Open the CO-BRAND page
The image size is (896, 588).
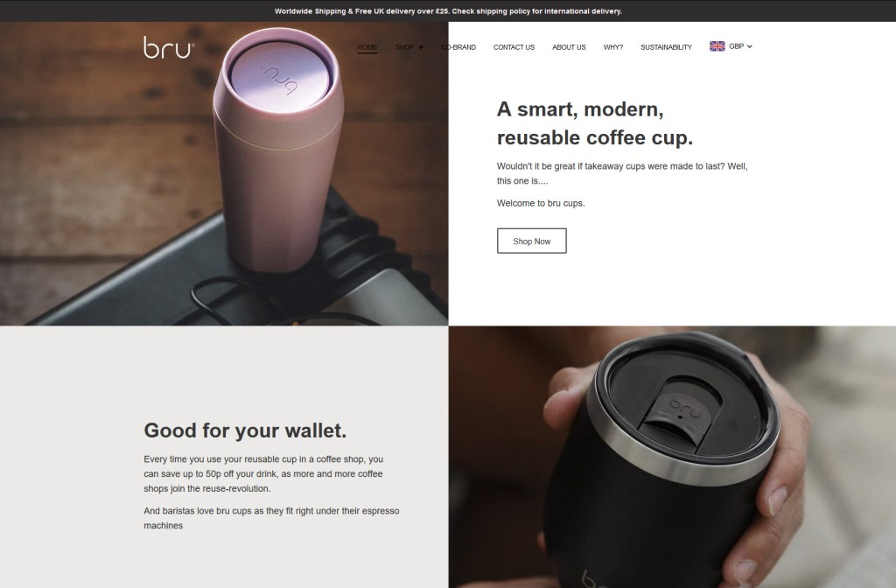(x=458, y=47)
